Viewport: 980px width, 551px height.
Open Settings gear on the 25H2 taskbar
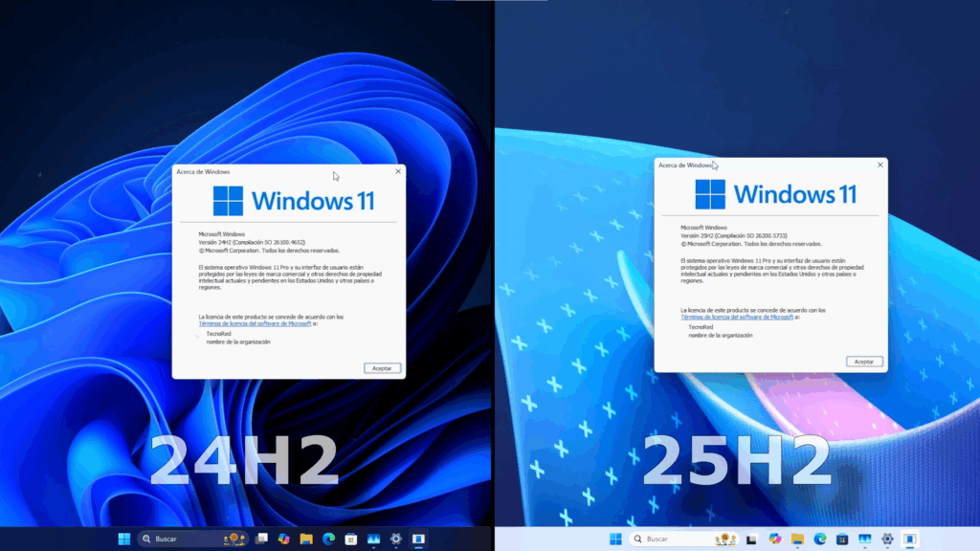(887, 539)
